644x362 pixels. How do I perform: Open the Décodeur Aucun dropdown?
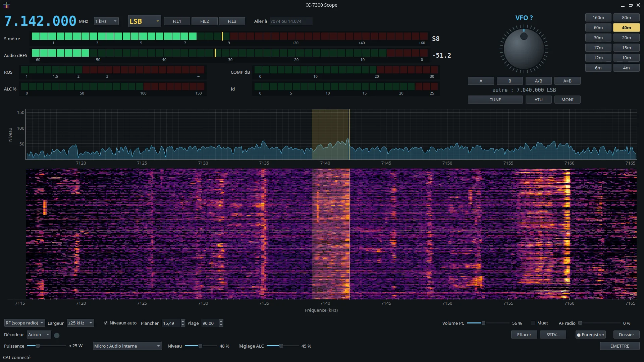click(39, 335)
